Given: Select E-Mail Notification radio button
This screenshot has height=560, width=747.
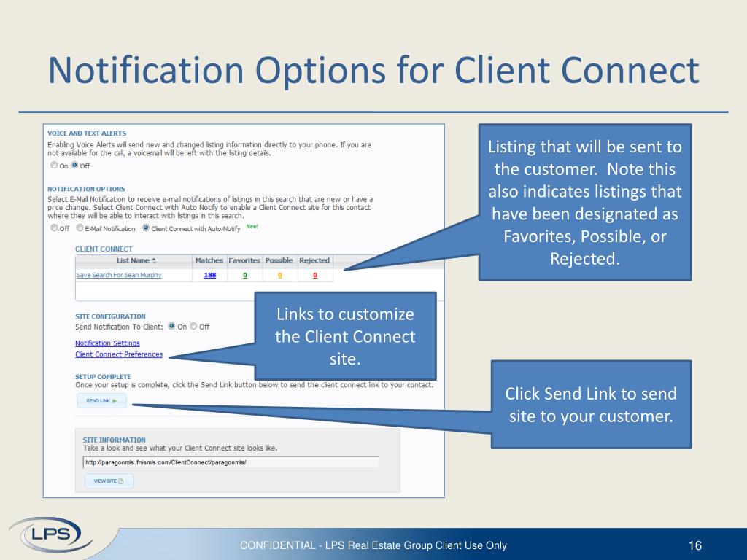Looking at the screenshot, I should coord(80,228).
